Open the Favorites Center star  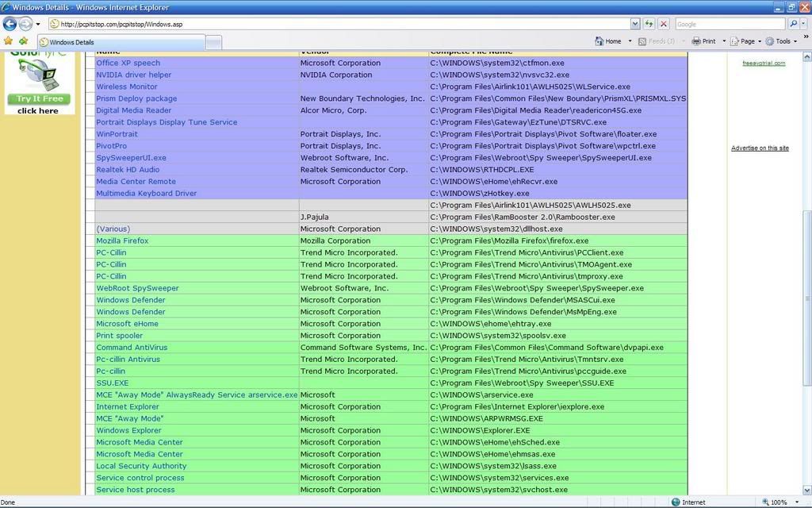click(8, 41)
